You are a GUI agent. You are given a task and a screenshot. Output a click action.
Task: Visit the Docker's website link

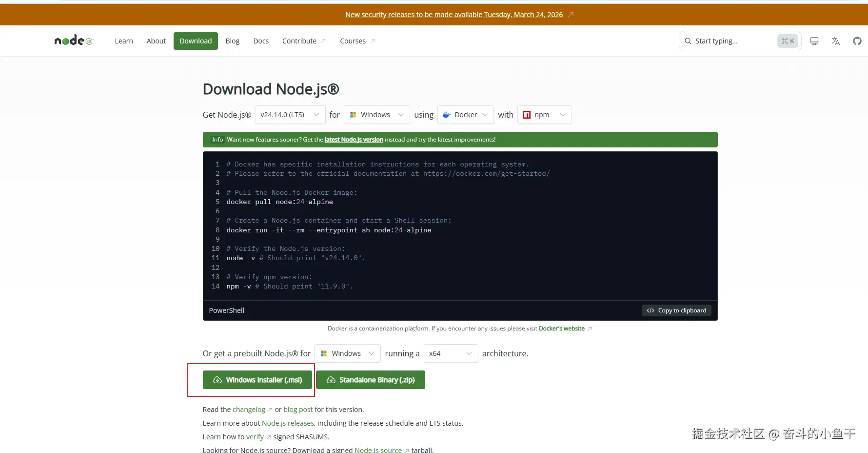click(x=561, y=329)
